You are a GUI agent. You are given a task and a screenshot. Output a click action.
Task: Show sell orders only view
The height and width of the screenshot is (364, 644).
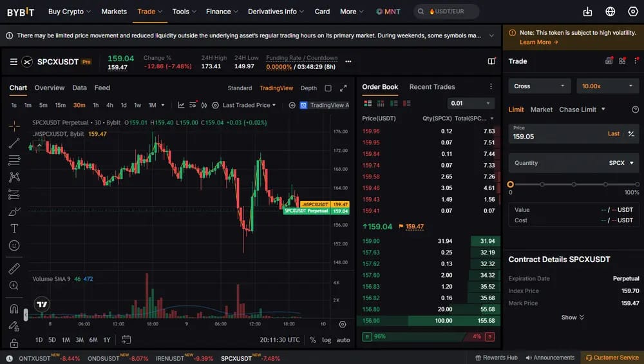click(x=407, y=103)
